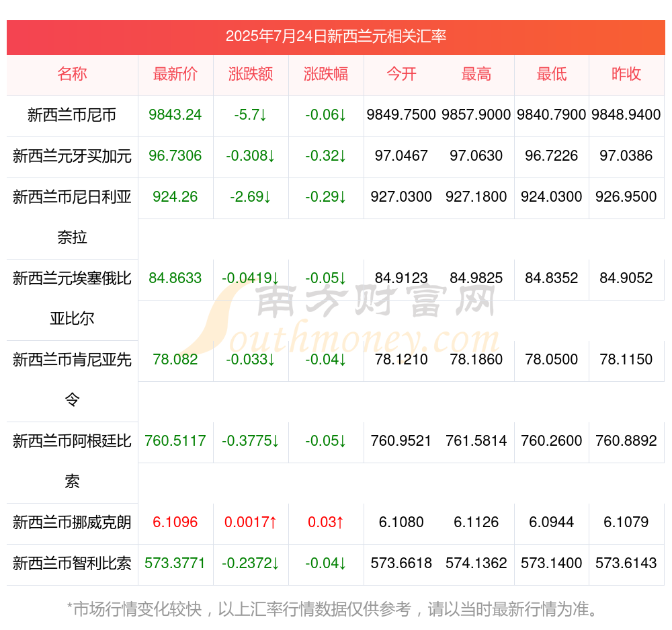Click previous close 573.6143
Image resolution: width=672 pixels, height=630 pixels.
(x=626, y=563)
